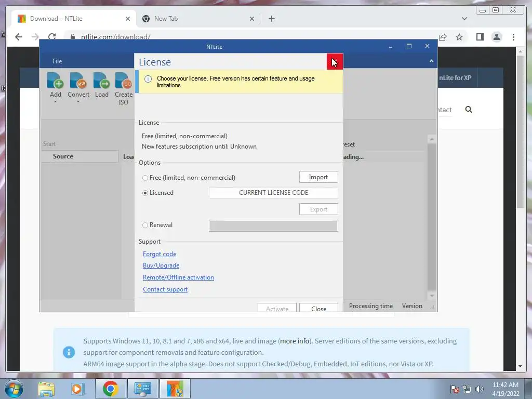Click the share page icon in Chrome
This screenshot has height=399, width=532.
point(443,37)
